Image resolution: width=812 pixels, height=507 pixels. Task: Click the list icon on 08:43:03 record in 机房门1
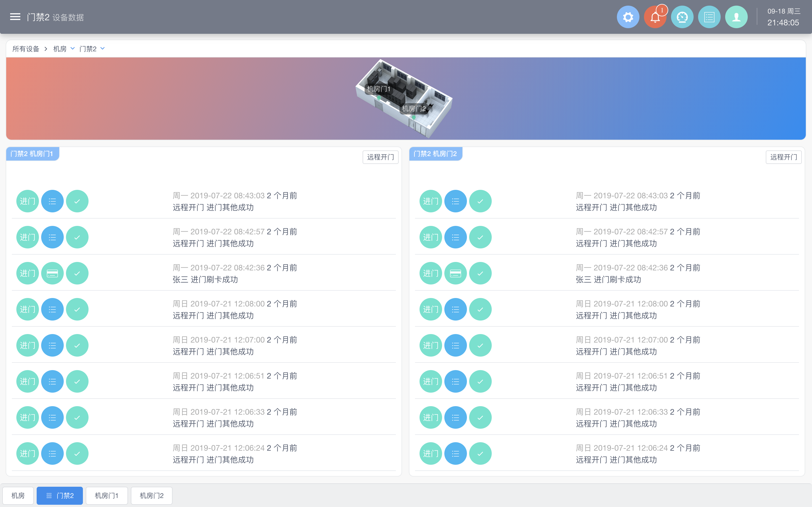[52, 201]
